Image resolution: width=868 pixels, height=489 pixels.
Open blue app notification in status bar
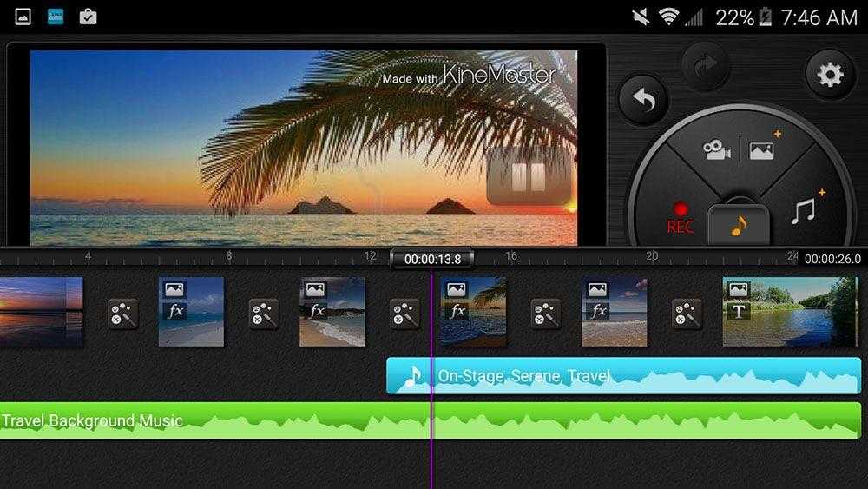pos(56,17)
